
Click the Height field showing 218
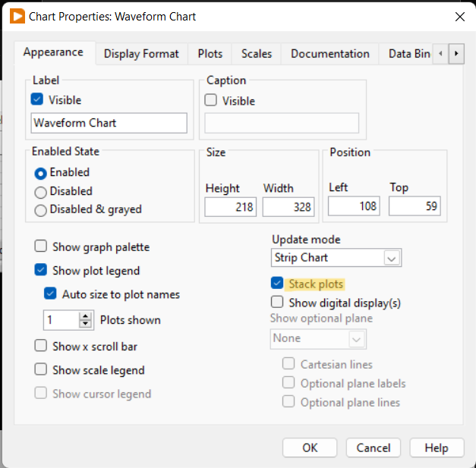click(x=231, y=207)
